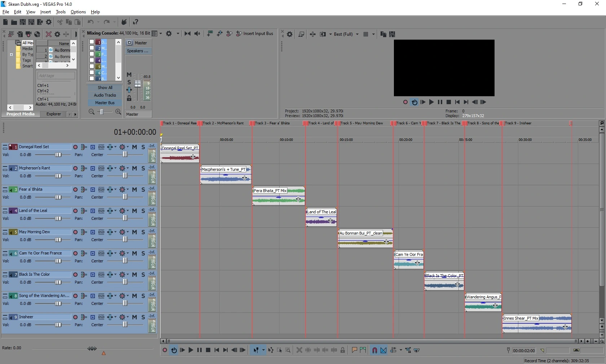Viewport: 606px width, 364px height.
Task: Click the Inisheer track pan slider handle
Action: tap(125, 324)
